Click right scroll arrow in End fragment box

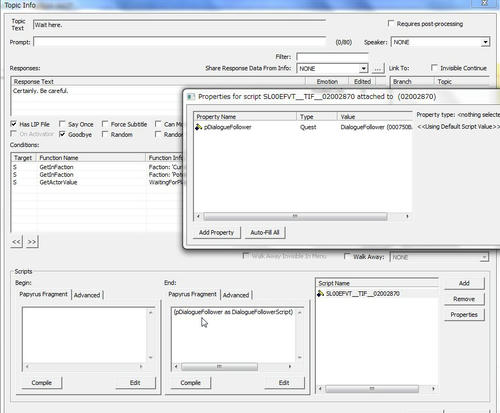click(290, 366)
